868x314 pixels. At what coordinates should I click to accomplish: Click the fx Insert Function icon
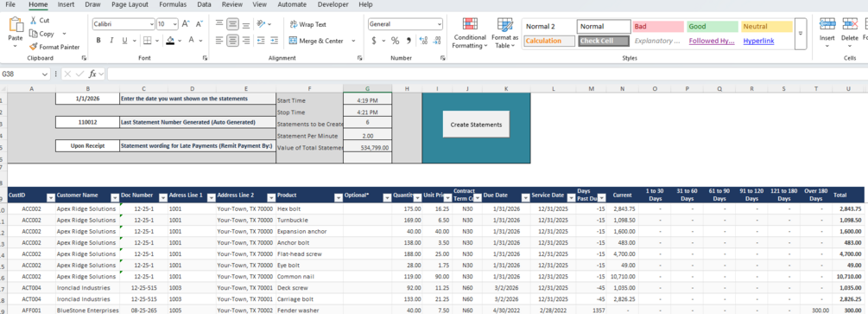pyautogui.click(x=93, y=74)
